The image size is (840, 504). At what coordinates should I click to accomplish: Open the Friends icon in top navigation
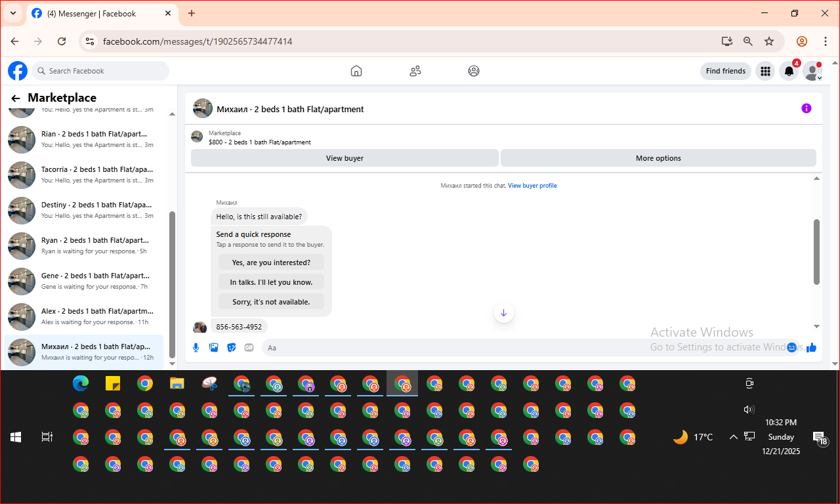415,71
